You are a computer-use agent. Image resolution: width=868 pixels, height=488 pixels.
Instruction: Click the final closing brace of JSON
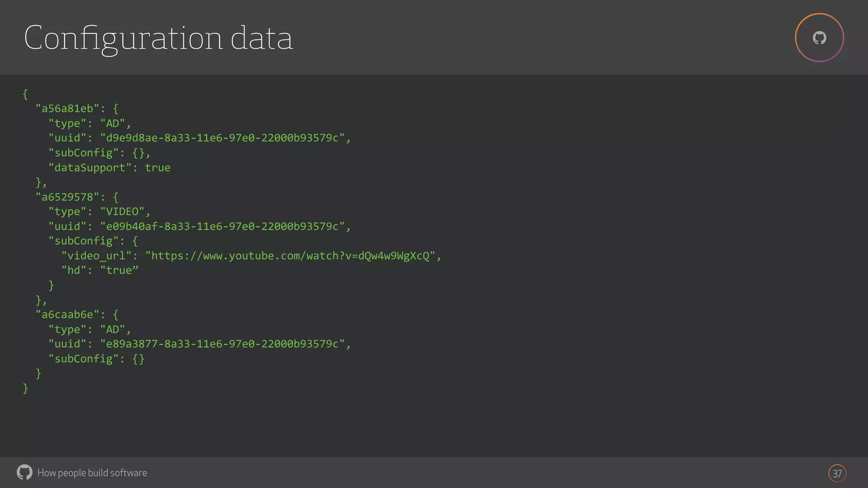tap(25, 388)
